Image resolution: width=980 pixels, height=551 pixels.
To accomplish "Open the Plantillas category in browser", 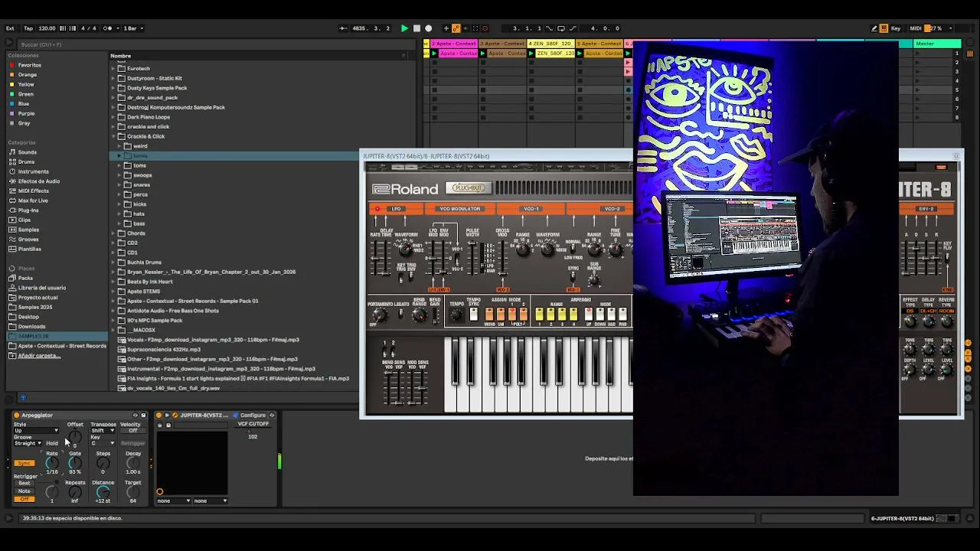I will click(x=30, y=249).
